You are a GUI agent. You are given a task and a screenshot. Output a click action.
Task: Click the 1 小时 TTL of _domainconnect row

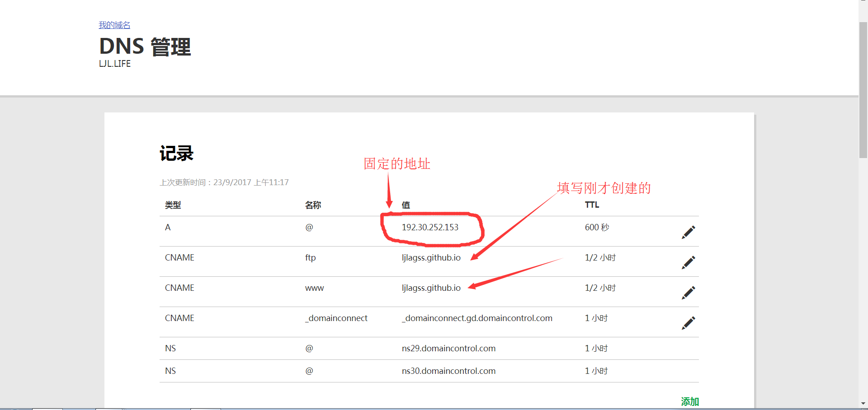point(596,318)
